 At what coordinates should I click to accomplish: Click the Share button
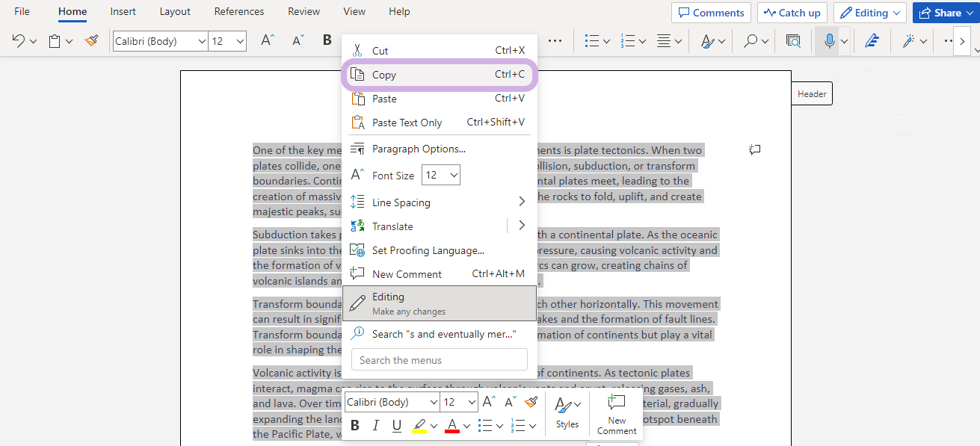940,13
